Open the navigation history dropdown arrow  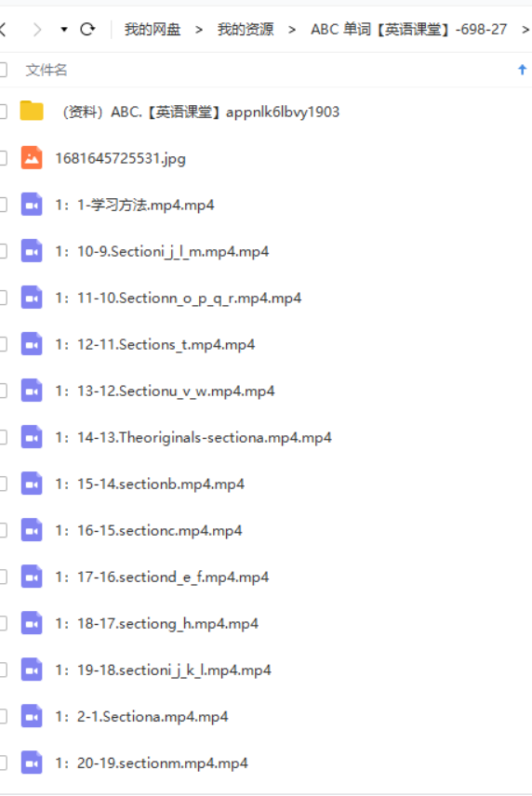tap(64, 30)
